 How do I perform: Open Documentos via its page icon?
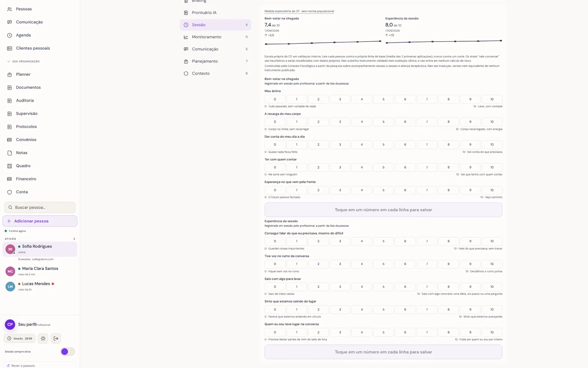tap(10, 88)
